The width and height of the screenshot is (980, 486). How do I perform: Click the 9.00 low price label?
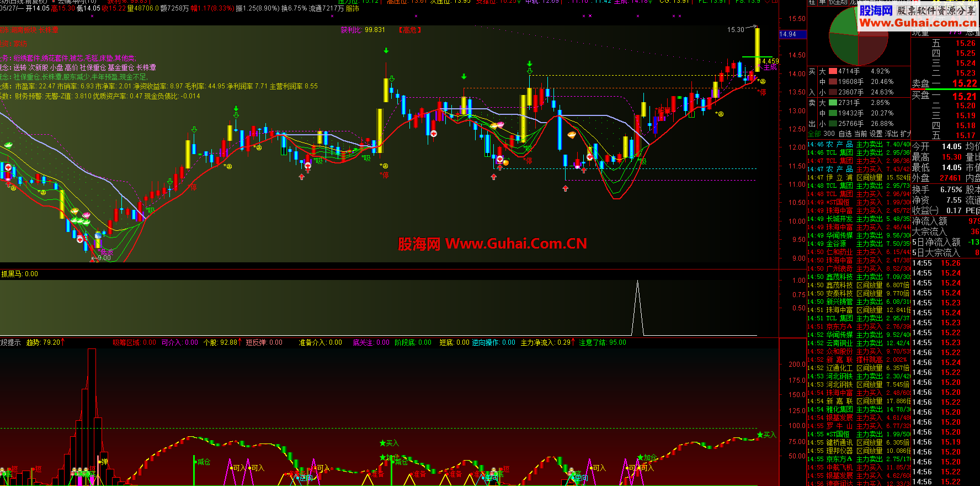point(104,258)
